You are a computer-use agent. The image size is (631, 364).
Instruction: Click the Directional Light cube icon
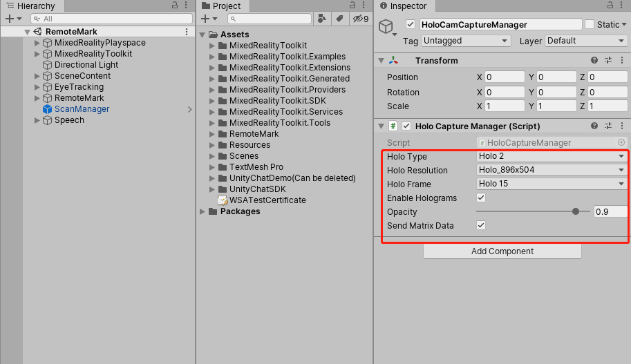pyautogui.click(x=48, y=65)
